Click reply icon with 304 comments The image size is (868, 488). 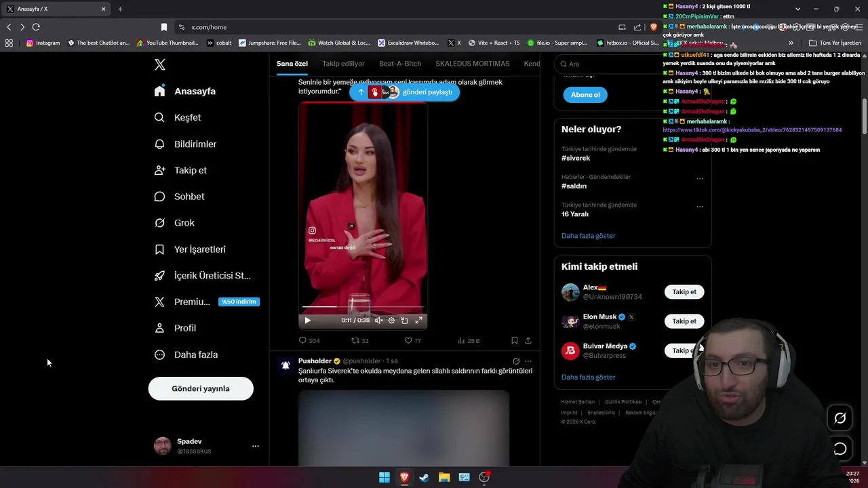pyautogui.click(x=309, y=341)
